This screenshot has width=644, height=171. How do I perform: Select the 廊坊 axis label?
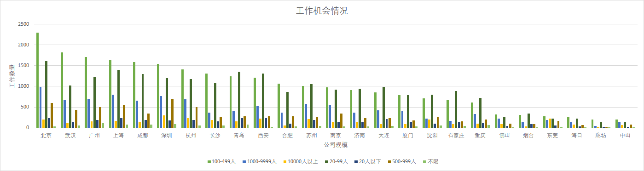(601, 136)
